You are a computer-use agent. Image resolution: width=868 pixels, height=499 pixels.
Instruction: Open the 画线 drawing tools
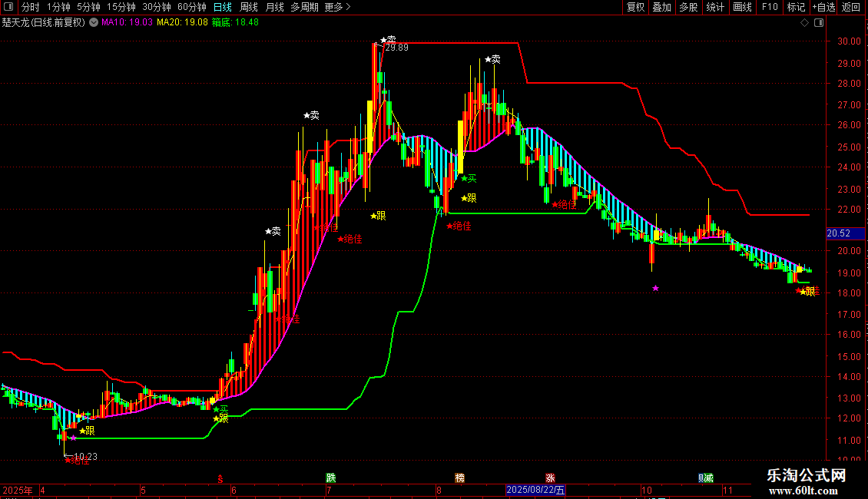(742, 7)
